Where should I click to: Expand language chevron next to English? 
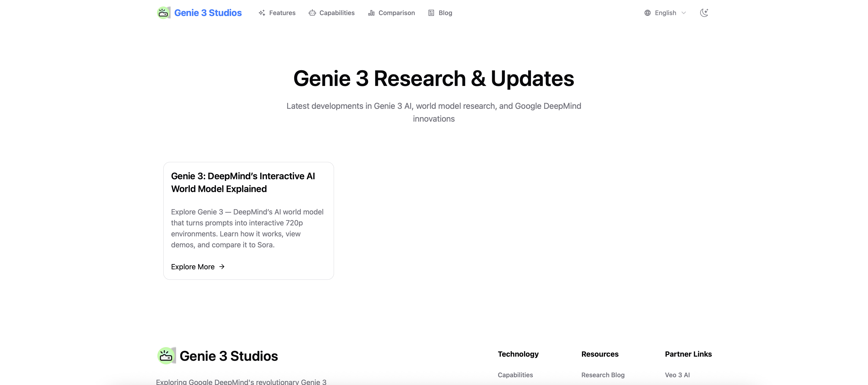pyautogui.click(x=684, y=13)
